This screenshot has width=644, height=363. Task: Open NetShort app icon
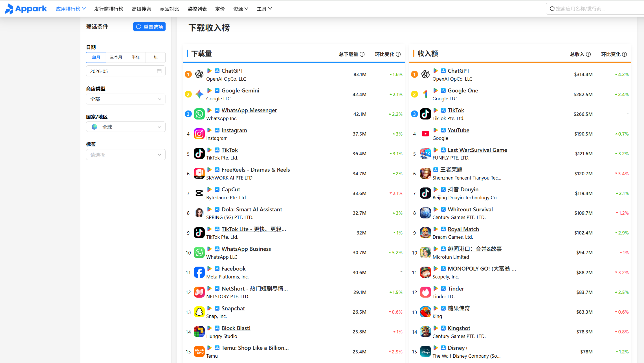(x=199, y=292)
